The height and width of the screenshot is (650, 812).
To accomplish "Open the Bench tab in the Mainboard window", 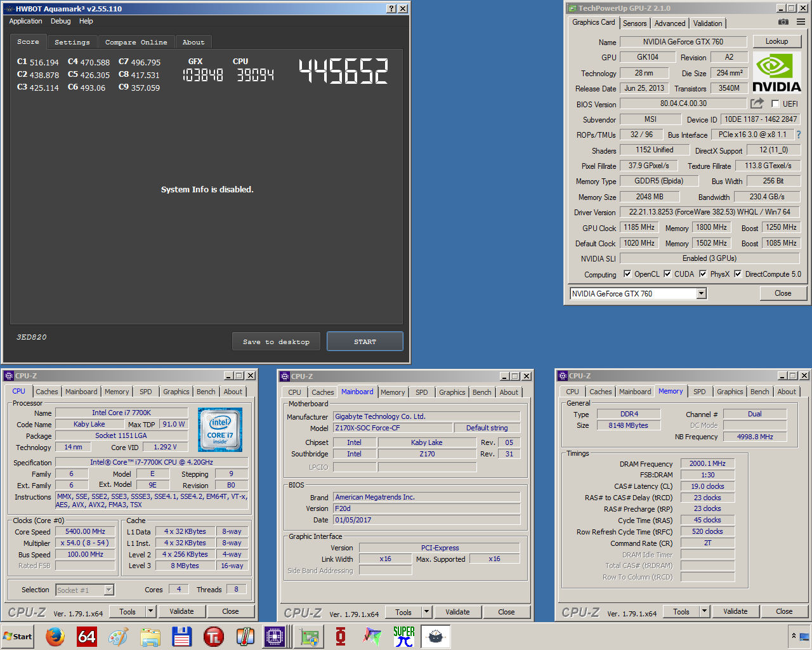I will (x=482, y=392).
